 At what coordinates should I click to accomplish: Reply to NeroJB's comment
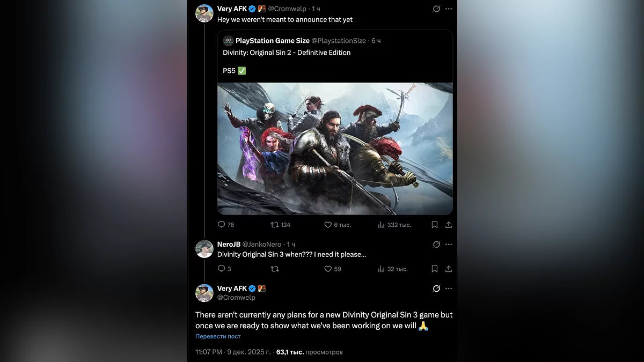click(x=222, y=269)
